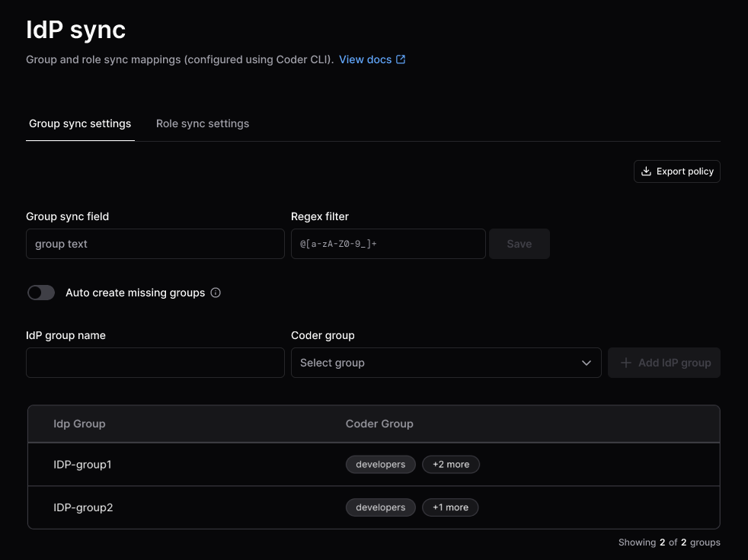
Task: Click info icon beside Auto create missing groups
Action: [x=216, y=293]
